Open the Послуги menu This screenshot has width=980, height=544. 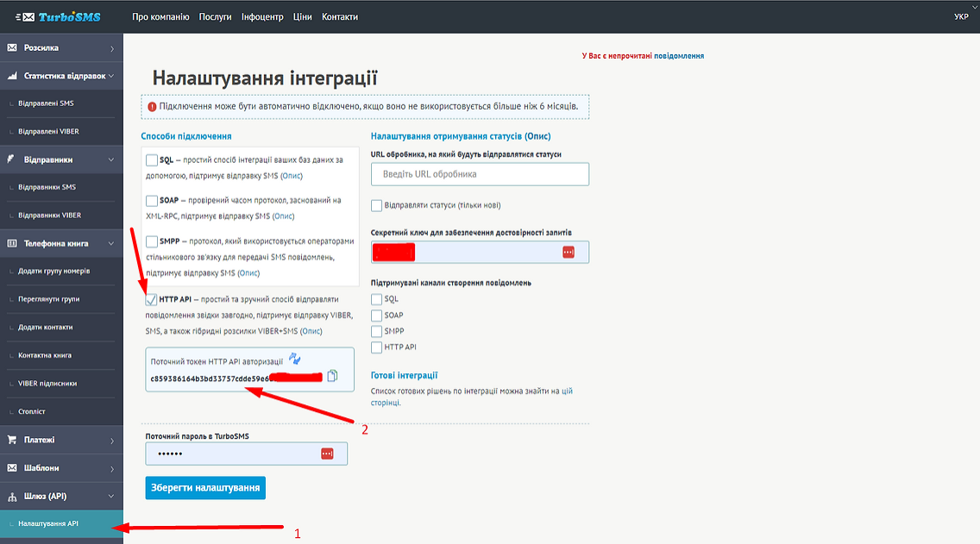pos(215,17)
